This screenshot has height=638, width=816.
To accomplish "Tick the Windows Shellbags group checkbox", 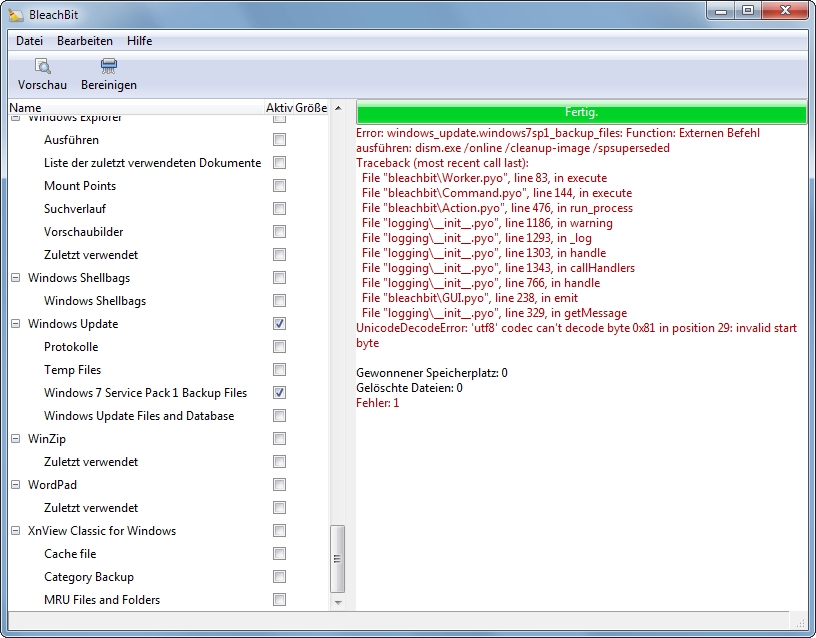I will (x=279, y=277).
